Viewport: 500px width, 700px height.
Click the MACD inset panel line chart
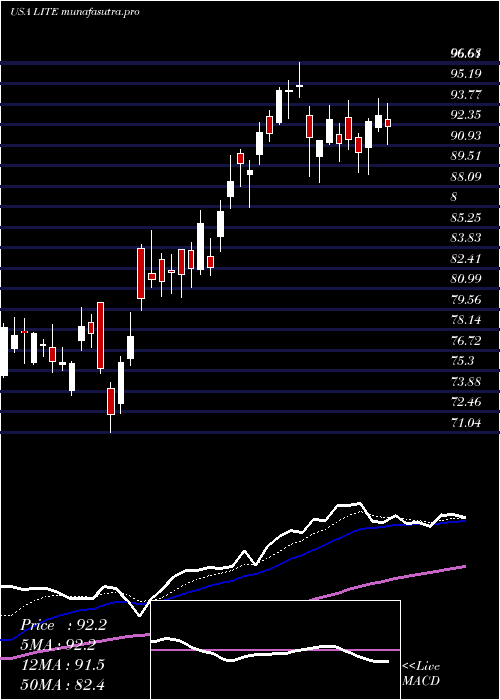click(275, 650)
